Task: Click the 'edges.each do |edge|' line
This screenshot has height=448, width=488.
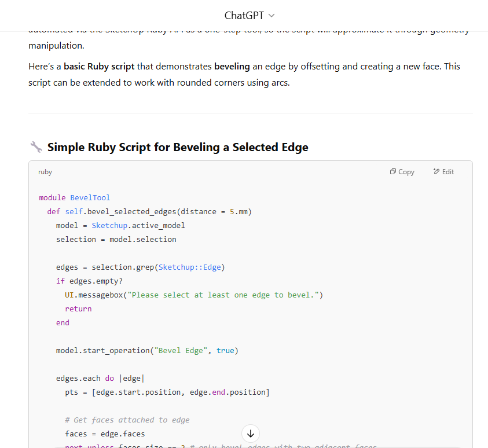Action: click(x=100, y=378)
